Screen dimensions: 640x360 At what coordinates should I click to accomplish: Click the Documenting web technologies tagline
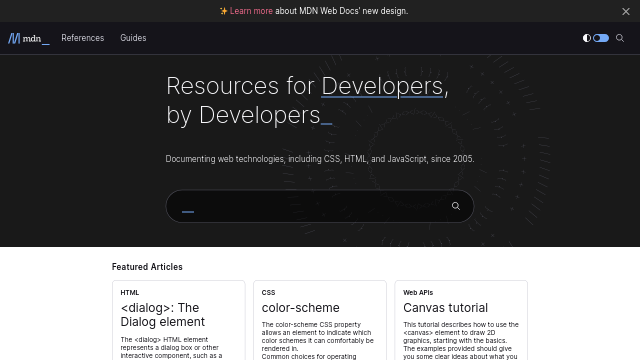click(x=320, y=159)
